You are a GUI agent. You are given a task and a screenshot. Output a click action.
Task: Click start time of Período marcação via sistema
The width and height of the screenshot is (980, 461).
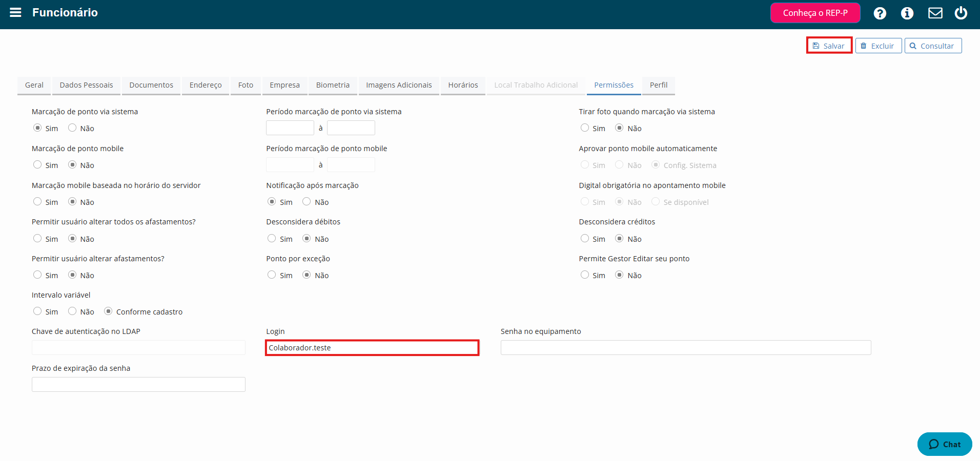[x=290, y=128]
